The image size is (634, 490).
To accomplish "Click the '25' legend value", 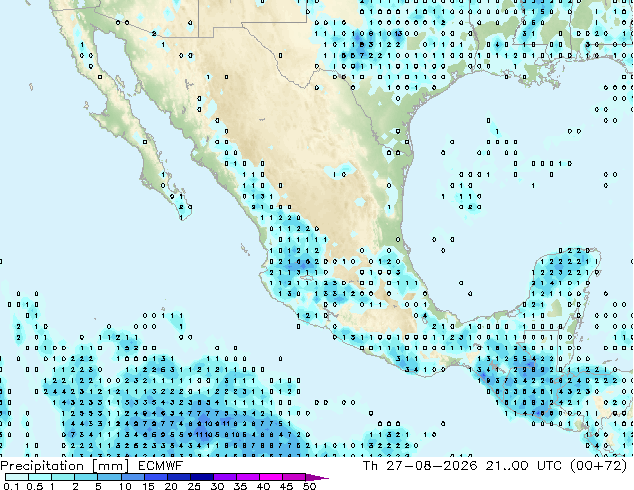I will (194, 486).
